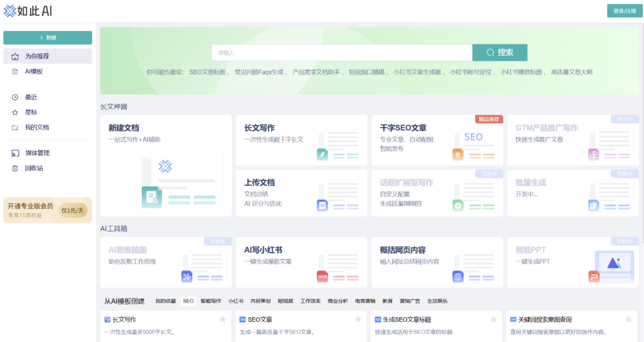Open the 小红书文案生成器 suggestion link
644x342 pixels.
[x=417, y=72]
